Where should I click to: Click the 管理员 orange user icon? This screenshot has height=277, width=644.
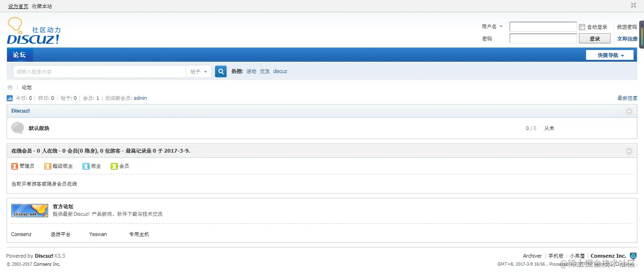pos(15,166)
